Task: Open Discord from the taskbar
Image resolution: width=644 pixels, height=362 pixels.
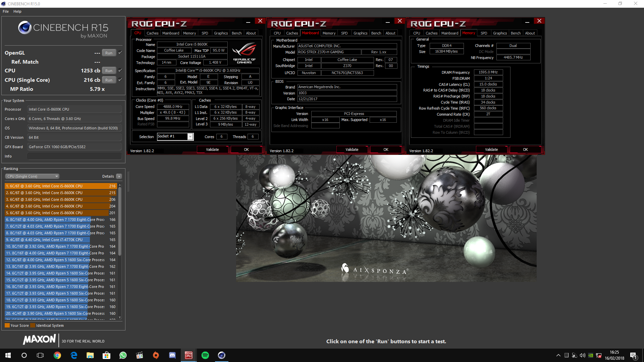Action: [x=172, y=355]
